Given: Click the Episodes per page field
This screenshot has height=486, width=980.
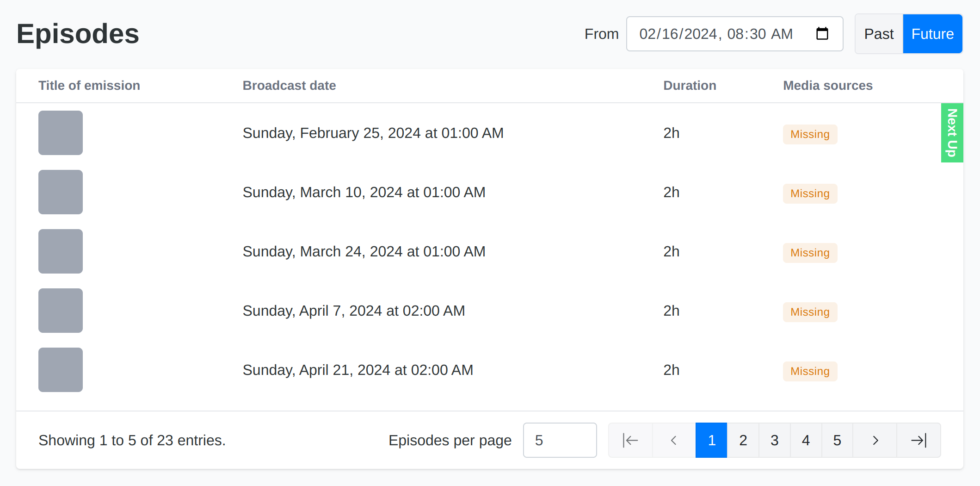Looking at the screenshot, I should 560,440.
